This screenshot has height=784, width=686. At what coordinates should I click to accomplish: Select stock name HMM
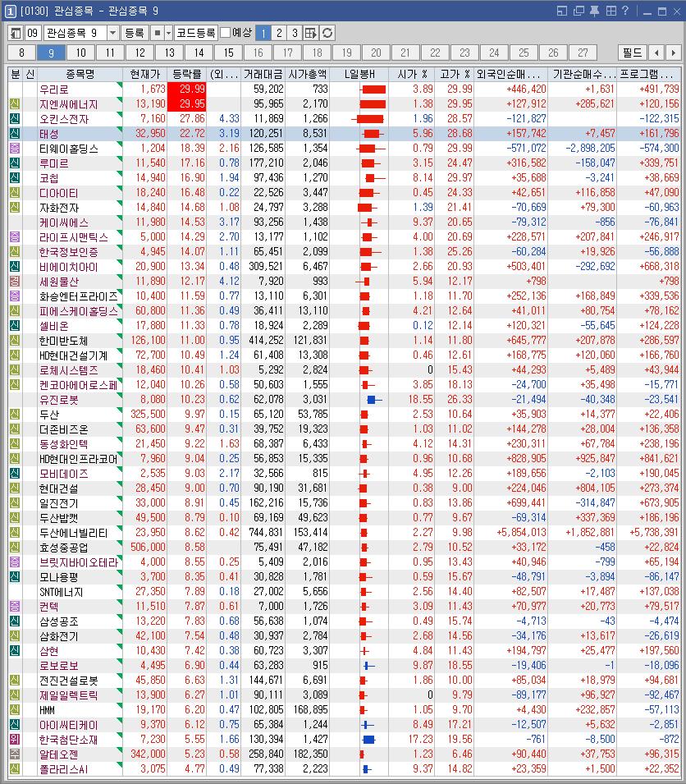[x=48, y=710]
